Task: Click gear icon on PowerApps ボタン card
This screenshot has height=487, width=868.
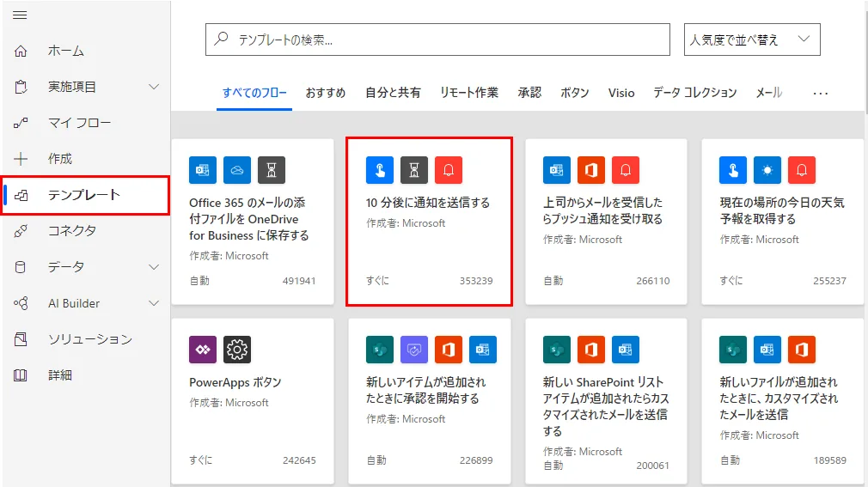Action: pos(237,350)
